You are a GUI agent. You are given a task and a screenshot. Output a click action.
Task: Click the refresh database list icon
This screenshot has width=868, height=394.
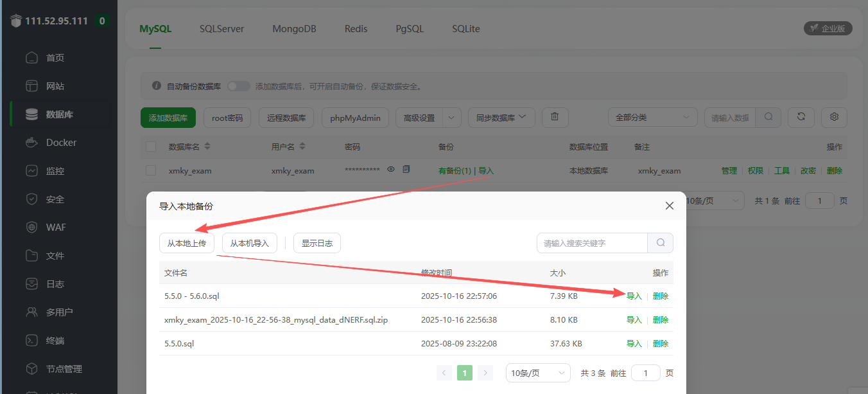[801, 117]
